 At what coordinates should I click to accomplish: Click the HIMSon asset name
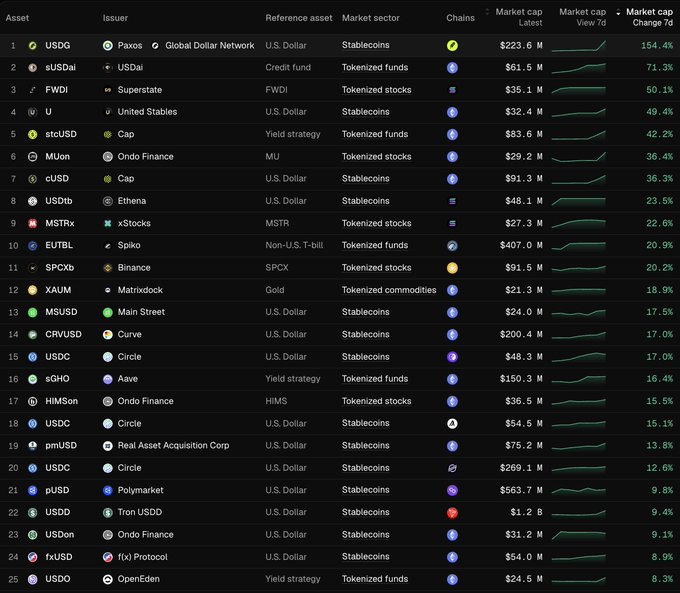[62, 401]
